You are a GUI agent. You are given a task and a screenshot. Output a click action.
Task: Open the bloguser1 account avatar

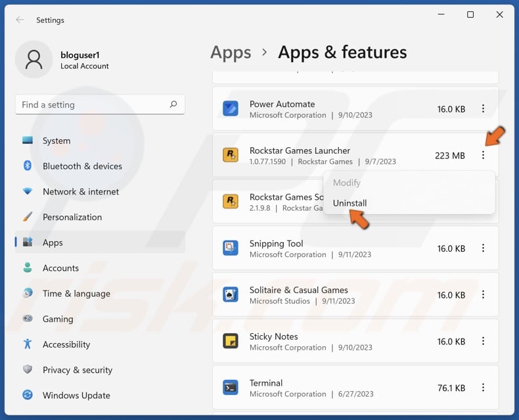pyautogui.click(x=34, y=60)
